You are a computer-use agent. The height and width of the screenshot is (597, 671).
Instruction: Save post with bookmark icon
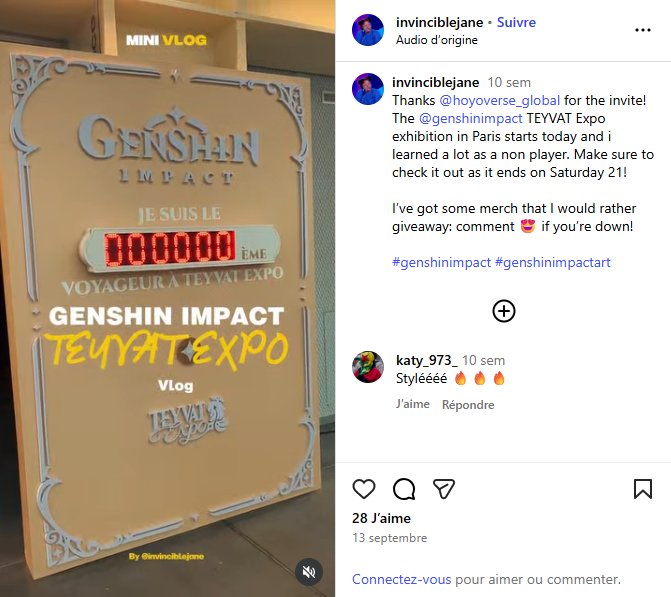tap(642, 489)
